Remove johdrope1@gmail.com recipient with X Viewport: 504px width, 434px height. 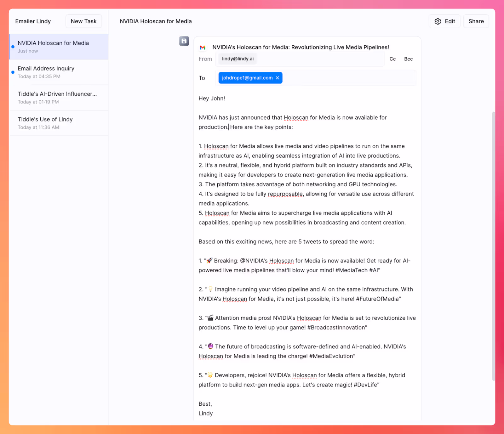tap(278, 78)
